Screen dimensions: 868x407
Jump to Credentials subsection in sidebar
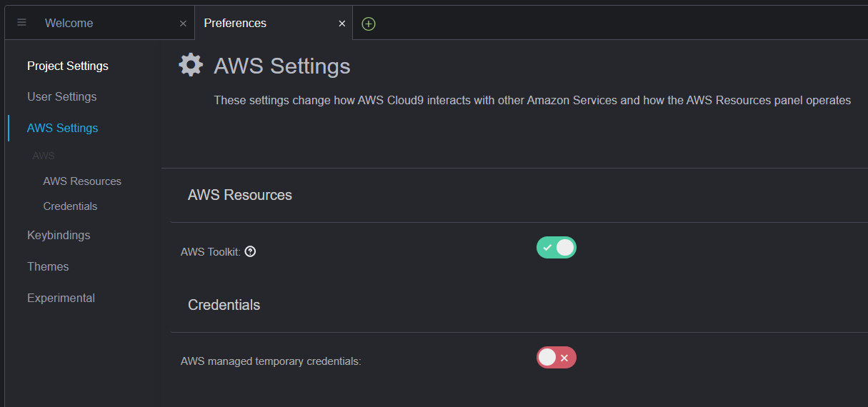(x=70, y=206)
